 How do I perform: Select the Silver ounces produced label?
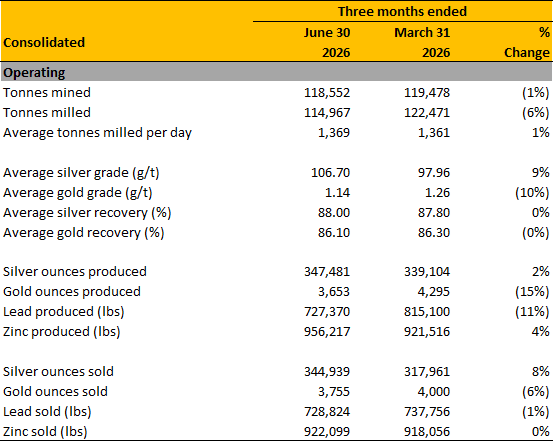[75, 272]
